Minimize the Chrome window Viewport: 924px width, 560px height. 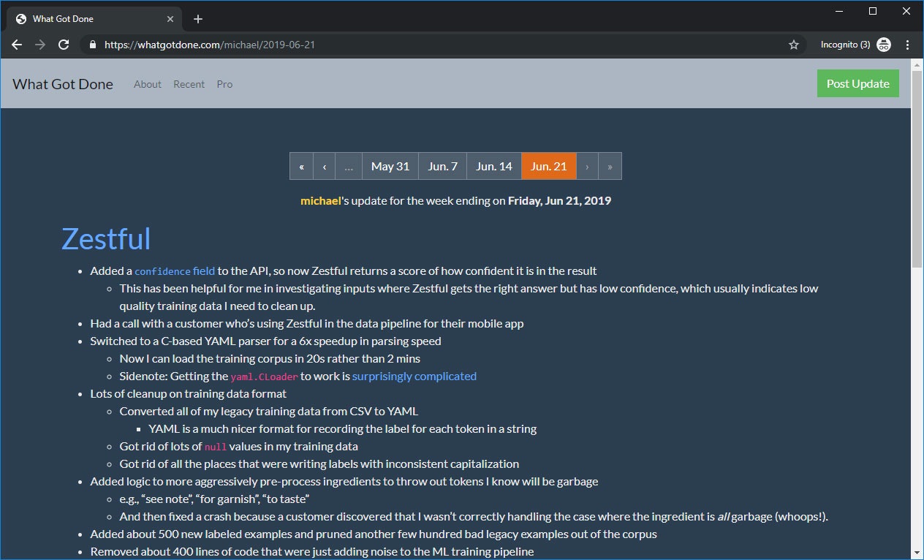(838, 11)
